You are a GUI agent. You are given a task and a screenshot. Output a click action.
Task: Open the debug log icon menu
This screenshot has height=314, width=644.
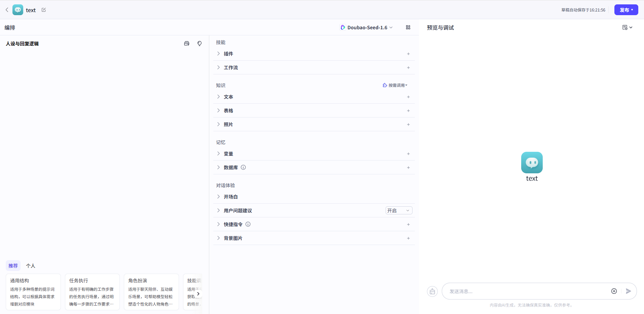coord(627,27)
